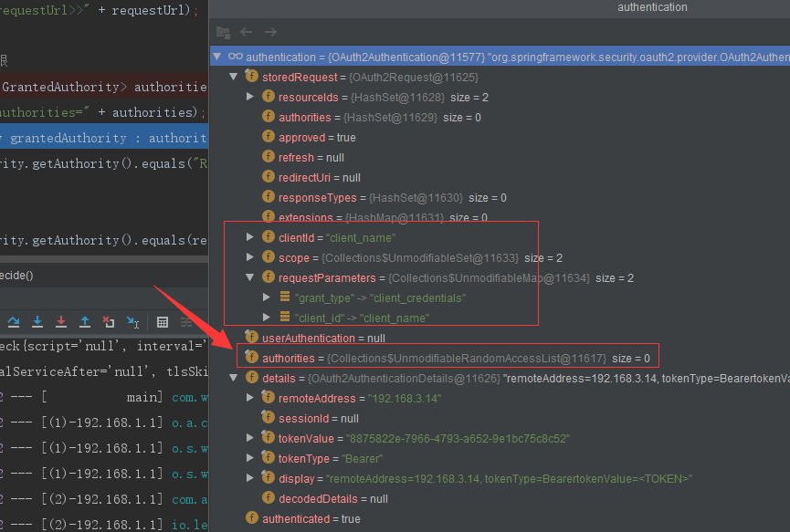790x532 pixels.
Task: Select the authentication tab title
Action: [651, 7]
